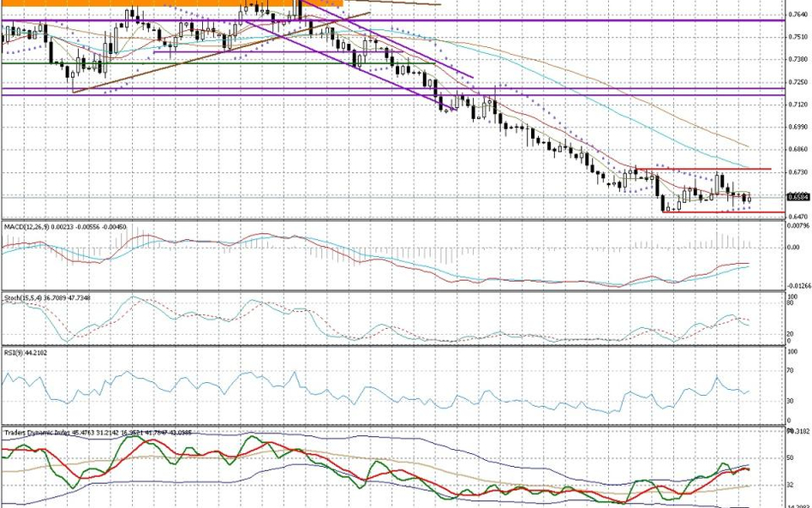Click the 0.7120 price axis label
812x508 pixels.
click(x=798, y=105)
